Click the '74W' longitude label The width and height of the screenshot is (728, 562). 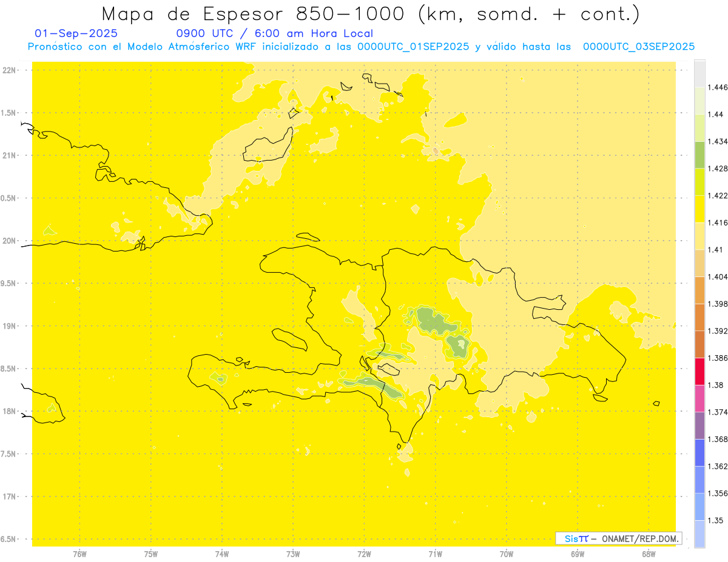tap(222, 554)
